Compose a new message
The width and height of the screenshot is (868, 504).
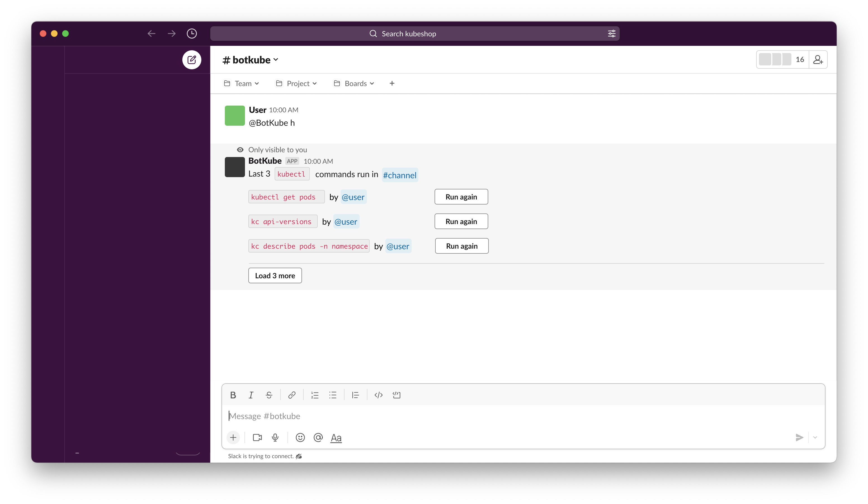pos(192,60)
